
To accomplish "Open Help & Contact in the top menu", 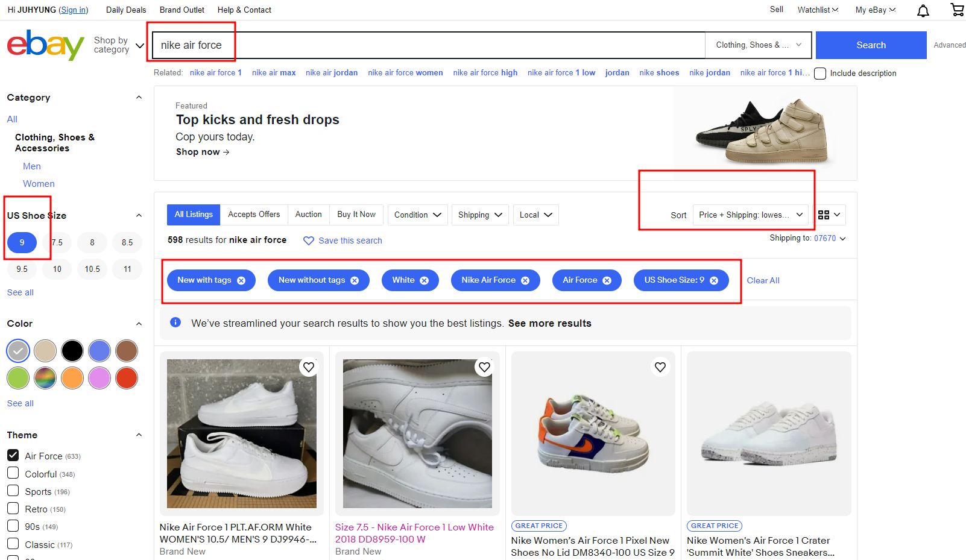I will coord(244,10).
